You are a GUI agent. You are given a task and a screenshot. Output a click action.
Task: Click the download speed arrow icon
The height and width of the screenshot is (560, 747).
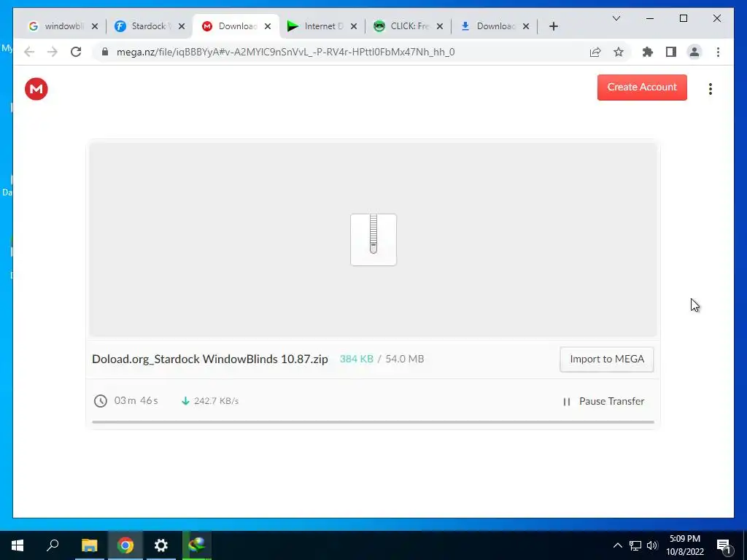click(x=185, y=401)
